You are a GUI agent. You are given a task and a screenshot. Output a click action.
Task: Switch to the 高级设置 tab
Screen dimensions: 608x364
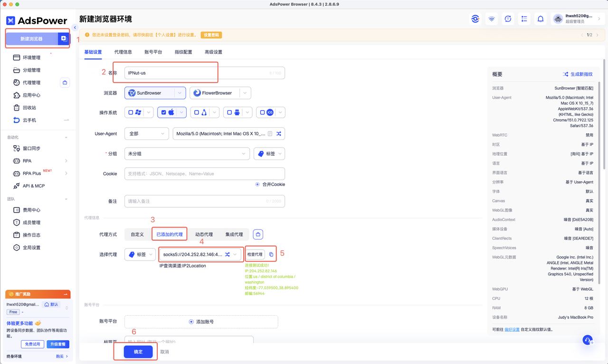tap(213, 52)
